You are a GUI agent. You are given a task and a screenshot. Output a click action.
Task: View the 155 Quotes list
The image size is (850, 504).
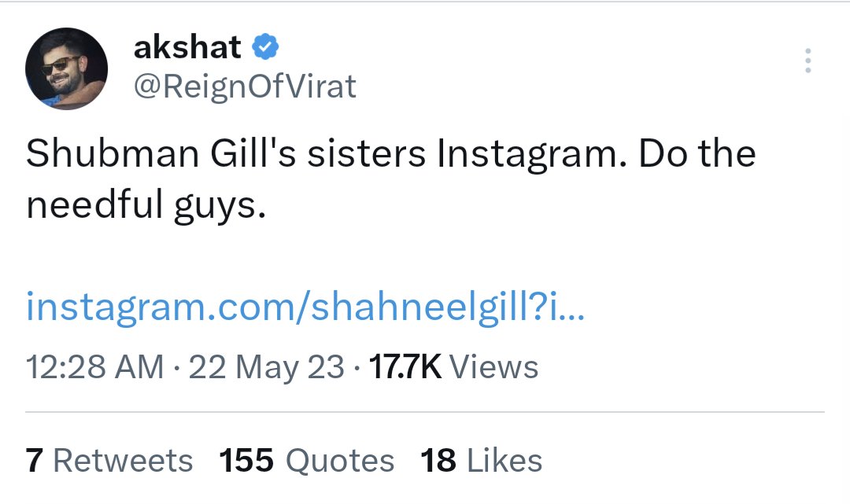point(307,461)
